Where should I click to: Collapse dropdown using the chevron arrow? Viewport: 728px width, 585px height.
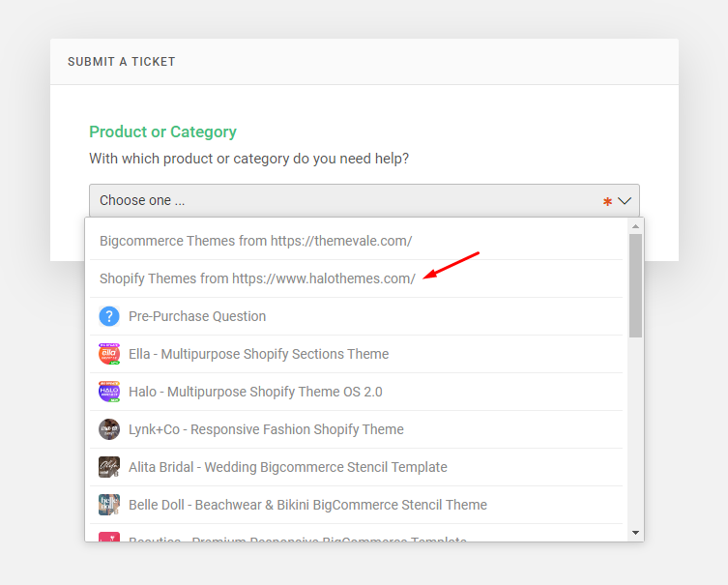(625, 201)
